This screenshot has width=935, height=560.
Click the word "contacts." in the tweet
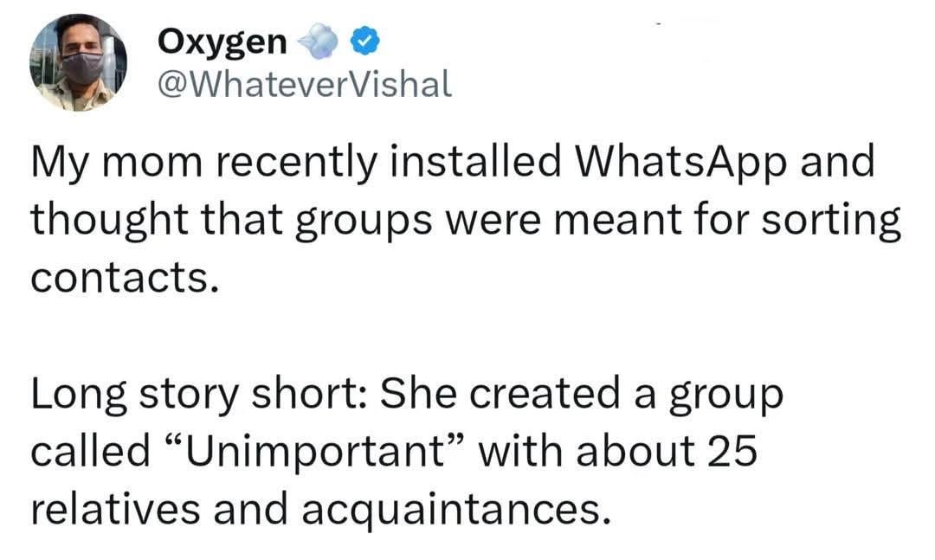(121, 276)
